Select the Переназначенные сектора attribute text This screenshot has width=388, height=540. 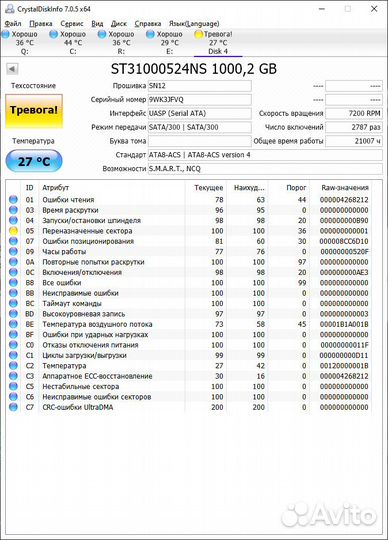coord(87,231)
